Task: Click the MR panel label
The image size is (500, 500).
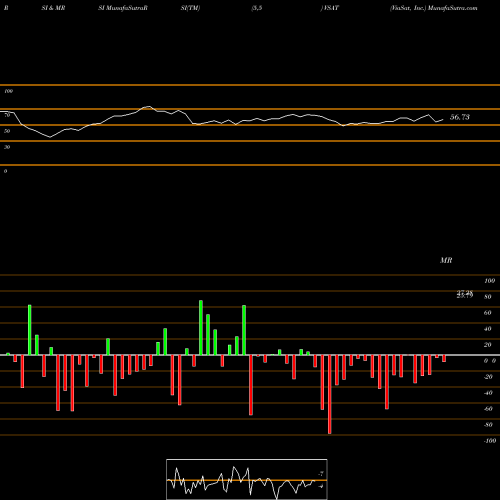Action: [x=446, y=260]
